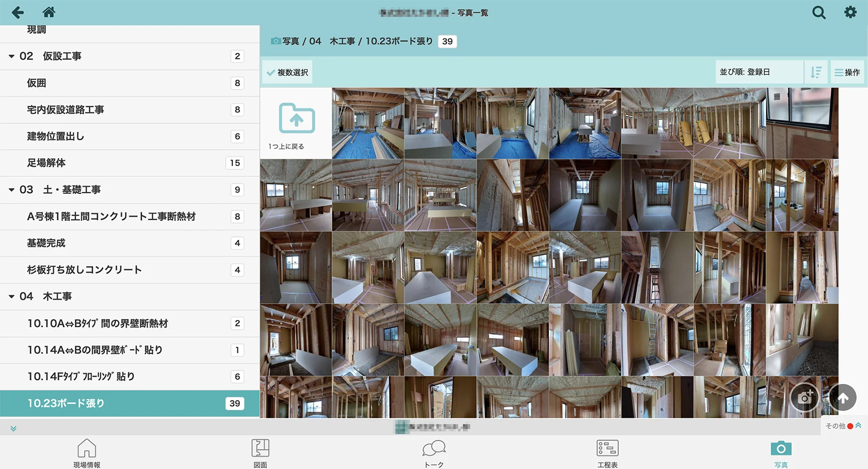
Task: Switch to the 工程表 tab
Action: [x=607, y=453]
